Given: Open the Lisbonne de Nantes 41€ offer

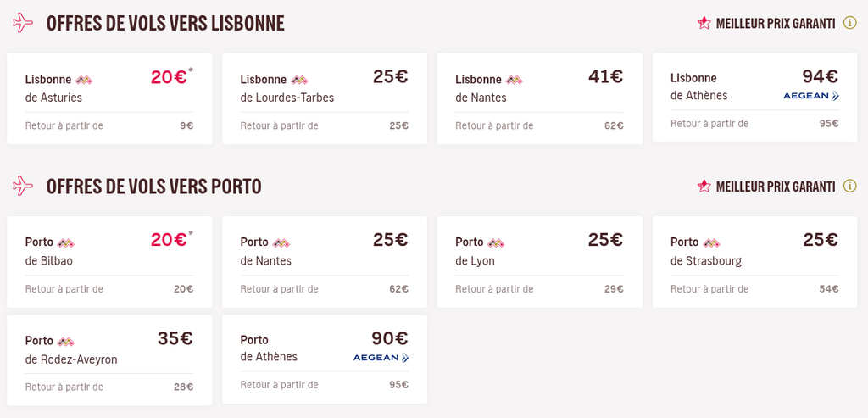Looking at the screenshot, I should point(540,98).
